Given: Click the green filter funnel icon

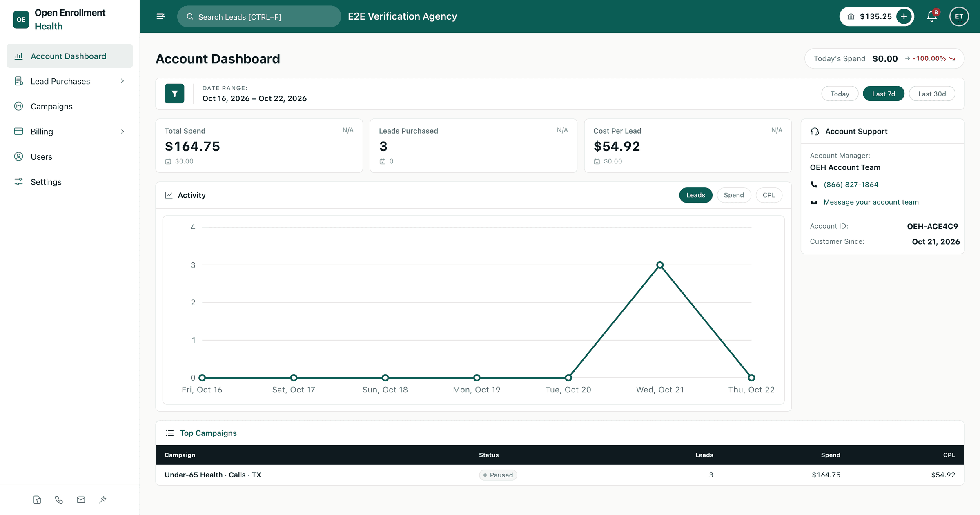Looking at the screenshot, I should pyautogui.click(x=174, y=94).
